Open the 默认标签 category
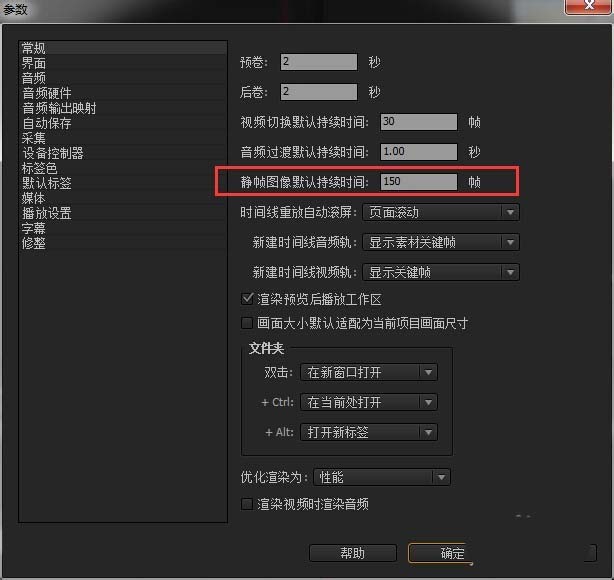614x580 pixels. click(123, 183)
